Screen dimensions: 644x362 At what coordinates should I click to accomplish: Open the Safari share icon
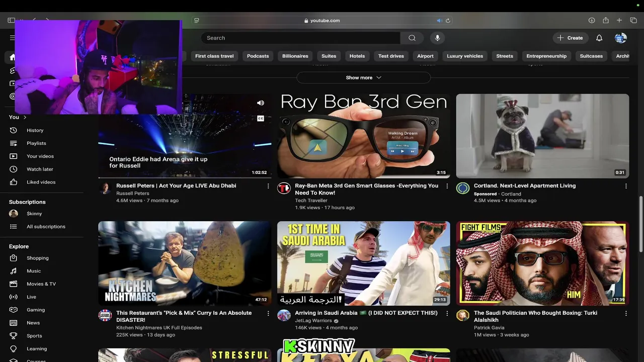pos(606,21)
